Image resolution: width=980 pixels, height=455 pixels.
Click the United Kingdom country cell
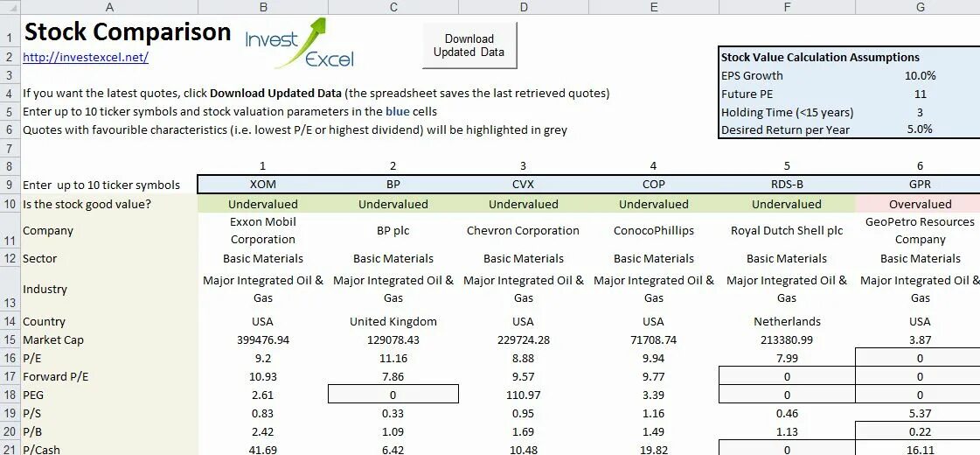tap(393, 322)
